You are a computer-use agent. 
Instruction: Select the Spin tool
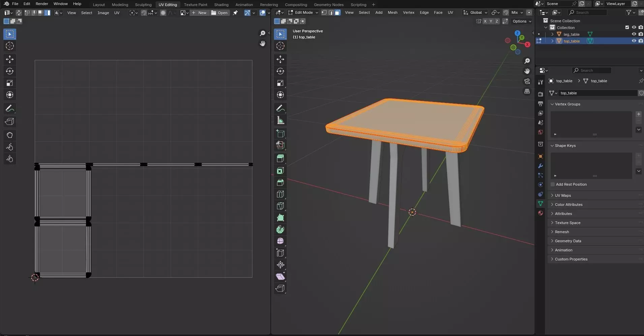[280, 230]
